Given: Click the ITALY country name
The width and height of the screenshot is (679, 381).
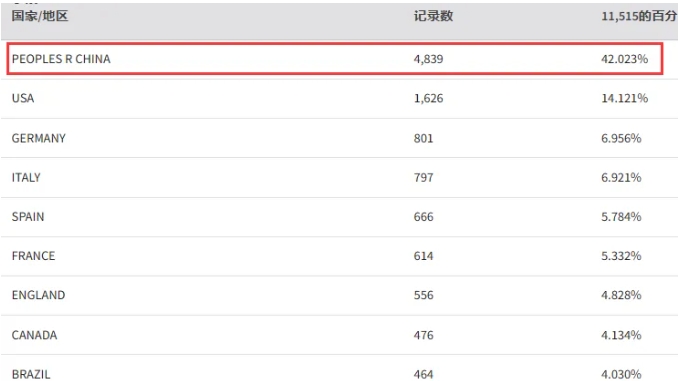Looking at the screenshot, I should click(x=26, y=178).
